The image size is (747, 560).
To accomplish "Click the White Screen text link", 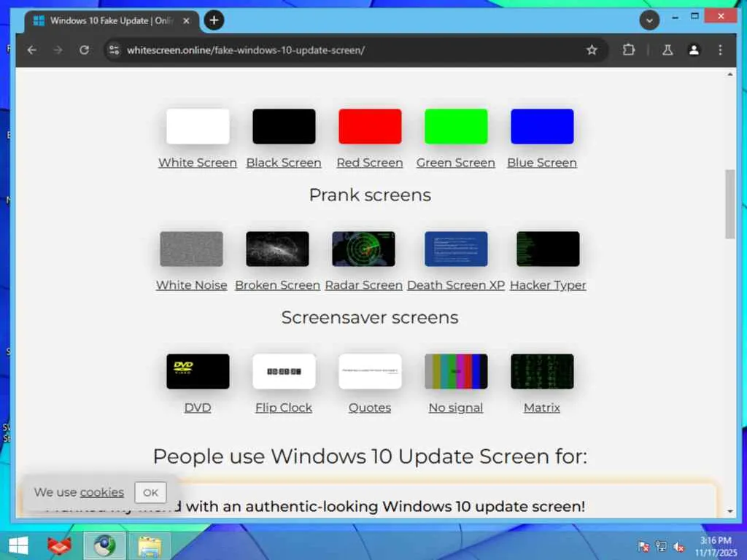I will coord(198,163).
